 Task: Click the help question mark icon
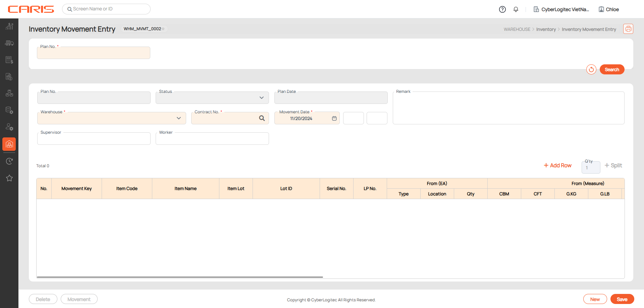[x=502, y=9]
